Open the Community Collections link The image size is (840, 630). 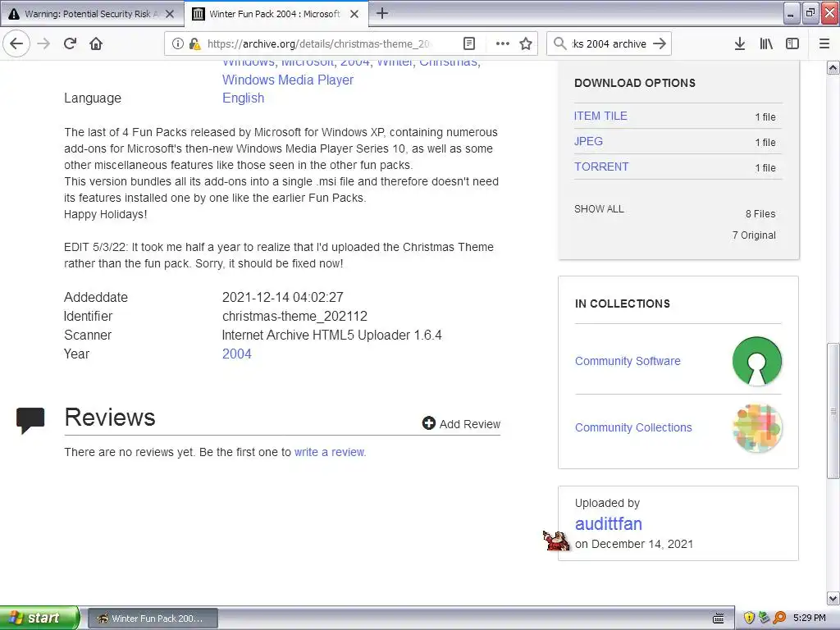[633, 427]
